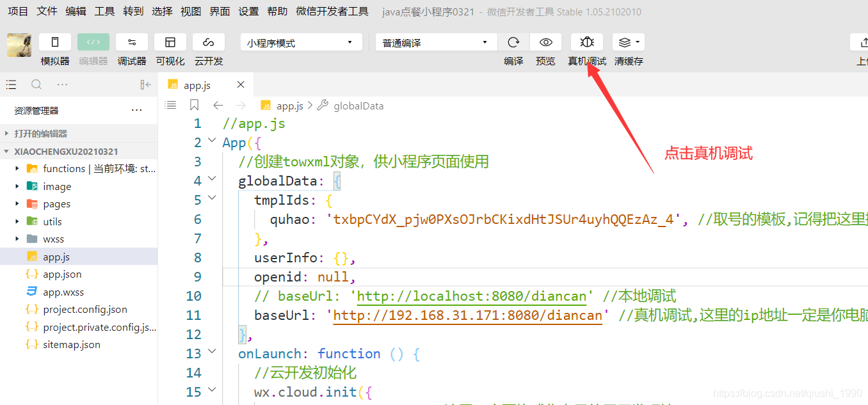The image size is (868, 405).
Task: Click the bookmark icon in editor toolbar
Action: (195, 105)
